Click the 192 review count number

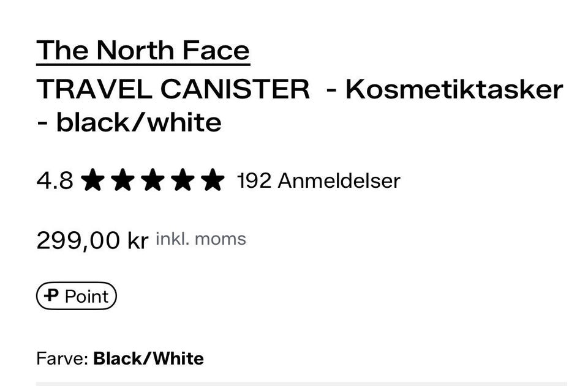click(254, 181)
